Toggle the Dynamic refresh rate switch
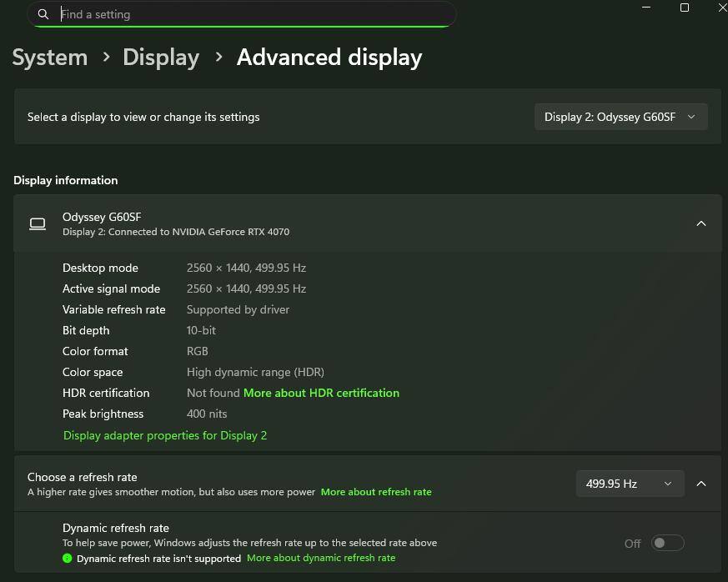Screen dimensions: 728x582 (x=667, y=543)
